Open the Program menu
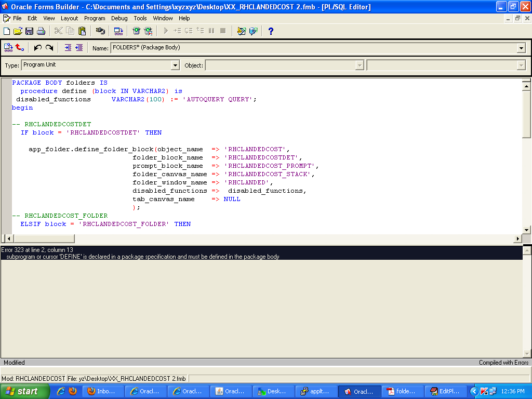532x399 pixels. (95, 18)
